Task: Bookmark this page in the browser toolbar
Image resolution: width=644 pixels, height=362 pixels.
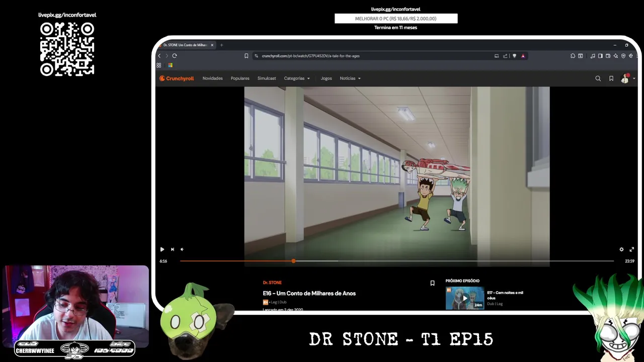Action: (246, 56)
